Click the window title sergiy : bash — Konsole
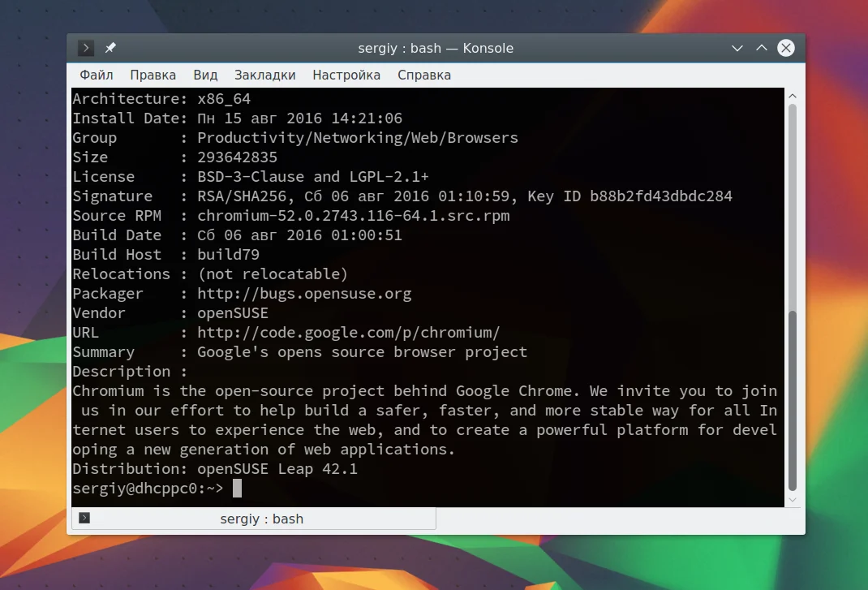 click(x=436, y=48)
